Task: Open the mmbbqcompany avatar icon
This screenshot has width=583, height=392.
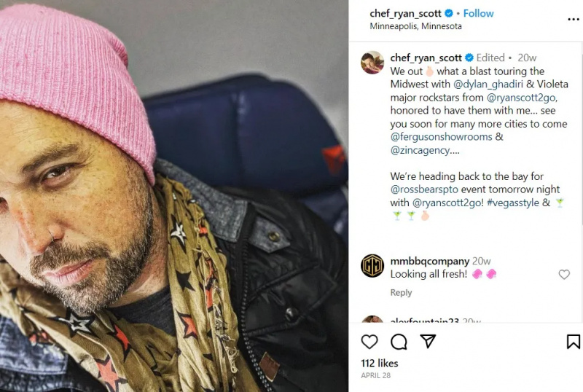Action: tap(372, 265)
